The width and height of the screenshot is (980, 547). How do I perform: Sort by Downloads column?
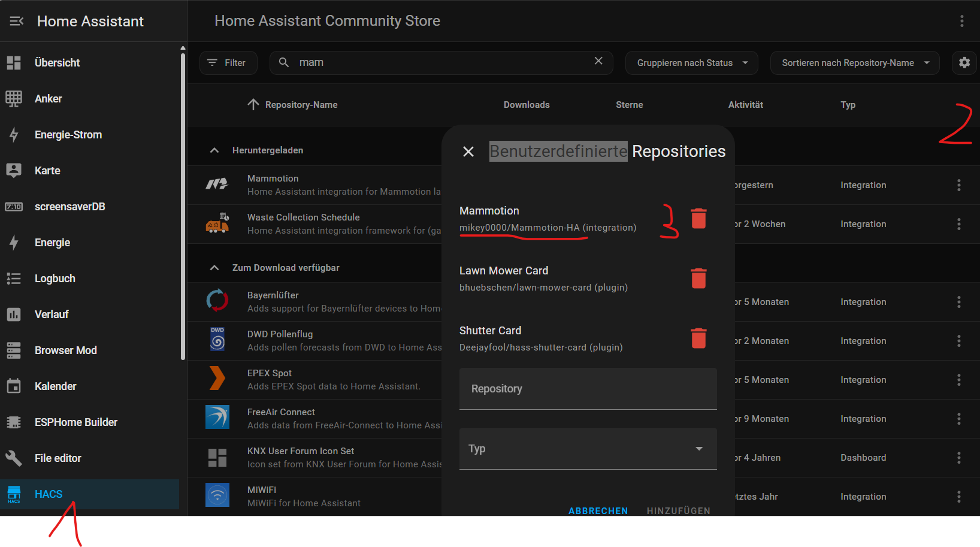tap(527, 105)
